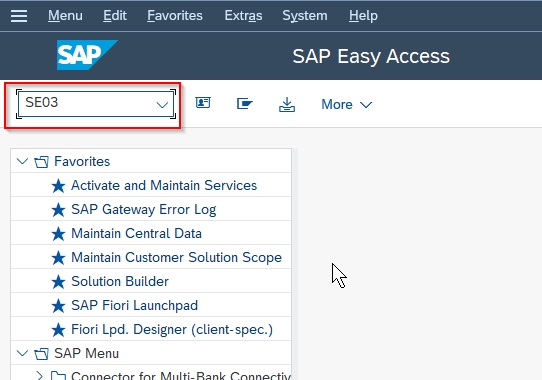Select the SAP Menu folder node
Screen dimensions: 542x380
point(86,353)
